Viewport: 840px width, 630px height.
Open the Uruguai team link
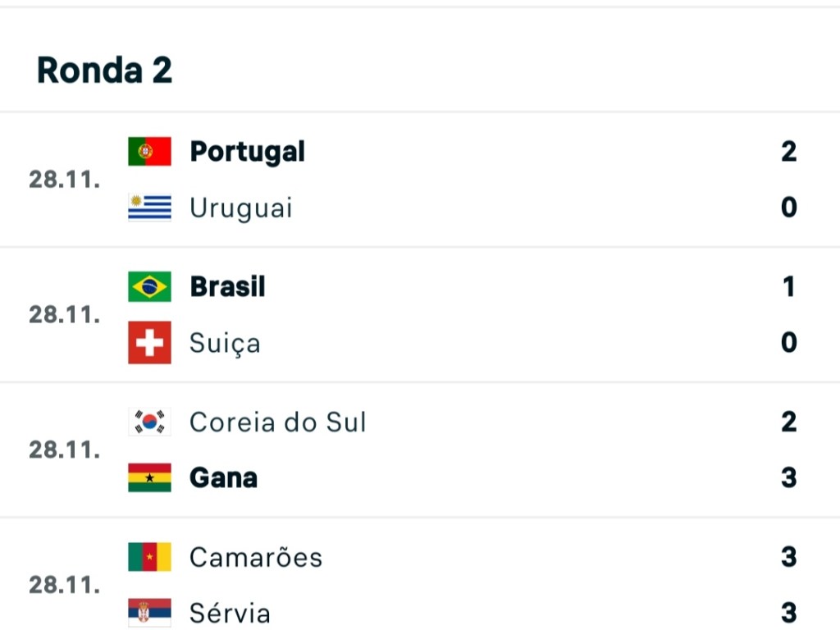coord(240,208)
